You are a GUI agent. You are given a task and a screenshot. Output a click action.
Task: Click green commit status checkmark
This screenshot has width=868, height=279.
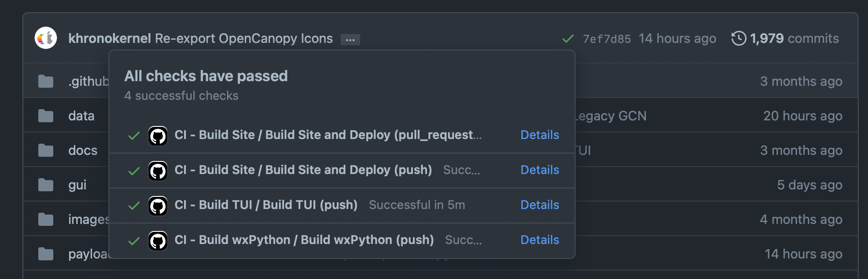click(x=568, y=39)
